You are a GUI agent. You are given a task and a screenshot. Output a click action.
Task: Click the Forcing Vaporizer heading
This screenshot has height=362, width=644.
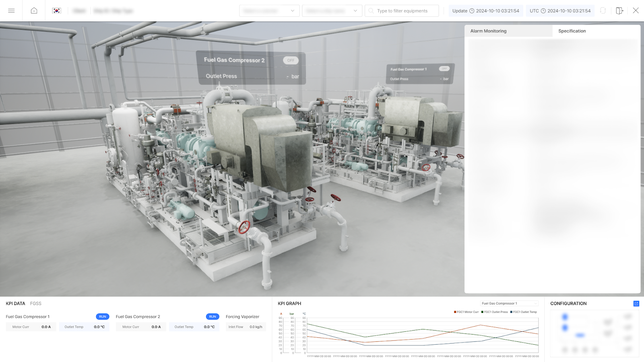pos(242,317)
